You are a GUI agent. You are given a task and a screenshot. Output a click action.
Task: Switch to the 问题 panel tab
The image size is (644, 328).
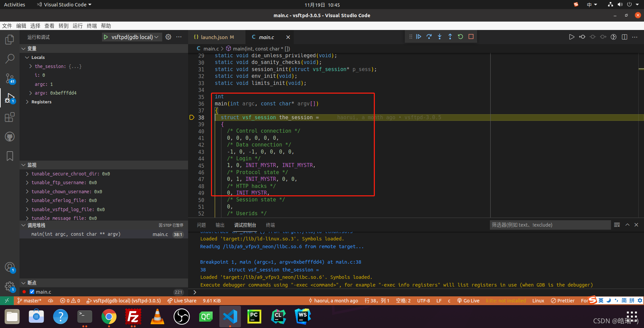pos(201,225)
